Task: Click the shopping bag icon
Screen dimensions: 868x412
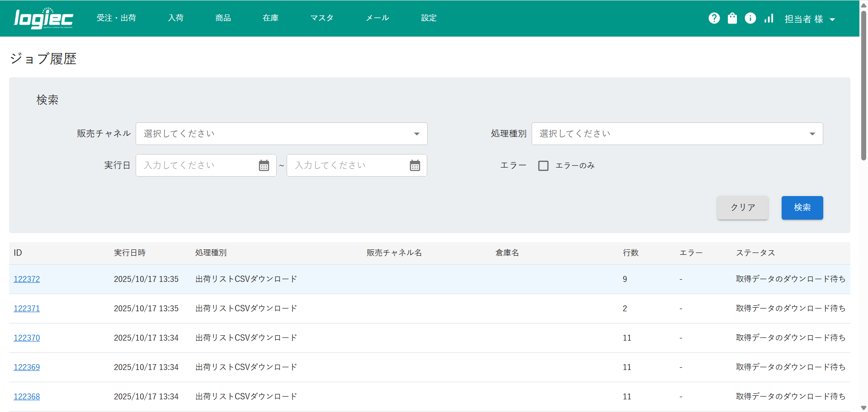Action: pyautogui.click(x=732, y=18)
